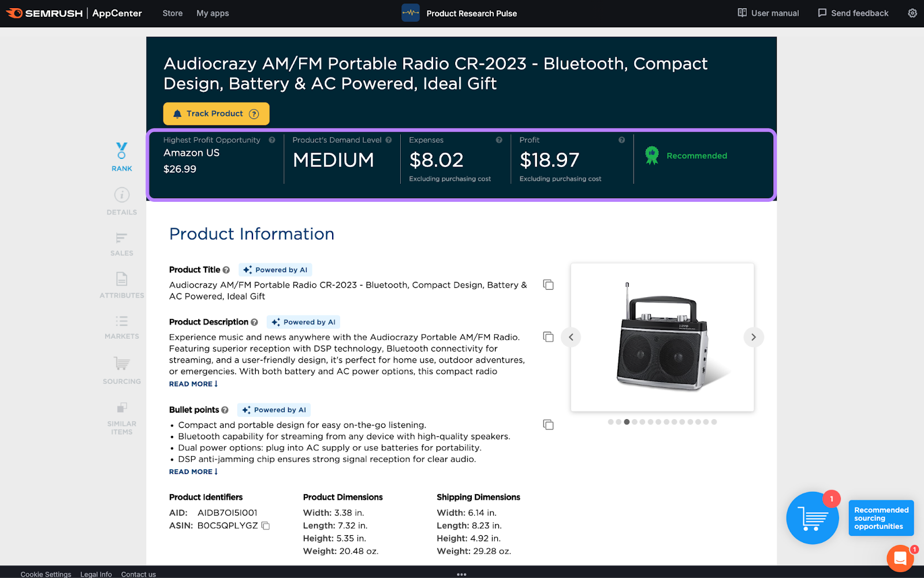The image size is (924, 578).
Task: Expand the product description Read More
Action: pos(193,384)
